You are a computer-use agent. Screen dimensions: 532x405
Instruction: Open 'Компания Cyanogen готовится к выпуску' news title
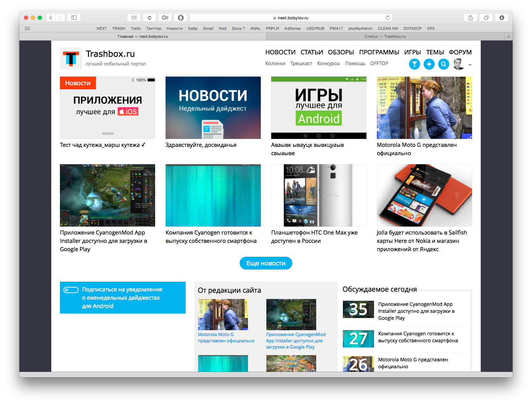pyautogui.click(x=211, y=237)
